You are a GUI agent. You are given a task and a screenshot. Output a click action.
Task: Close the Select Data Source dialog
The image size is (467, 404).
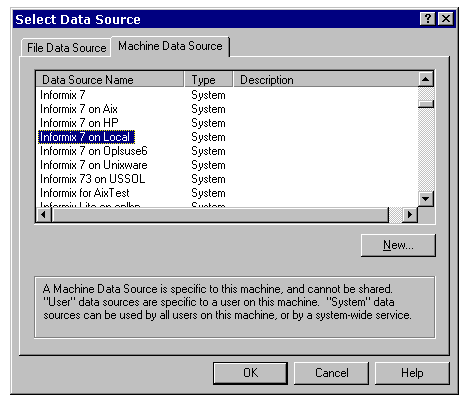[x=446, y=19]
